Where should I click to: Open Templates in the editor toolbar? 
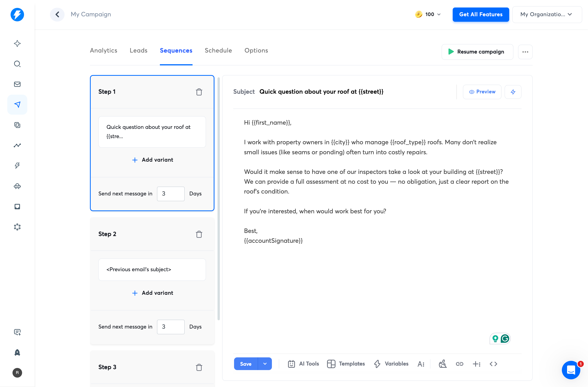pyautogui.click(x=346, y=364)
